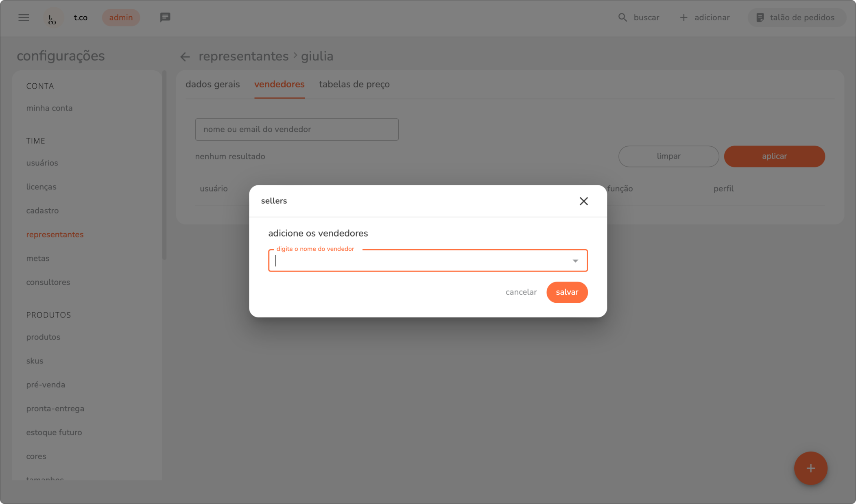Click the admin badge
This screenshot has height=504, width=856.
click(x=121, y=17)
